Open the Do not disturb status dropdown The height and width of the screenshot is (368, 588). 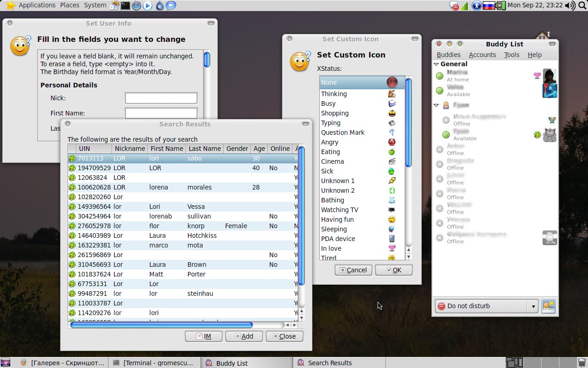click(x=486, y=306)
